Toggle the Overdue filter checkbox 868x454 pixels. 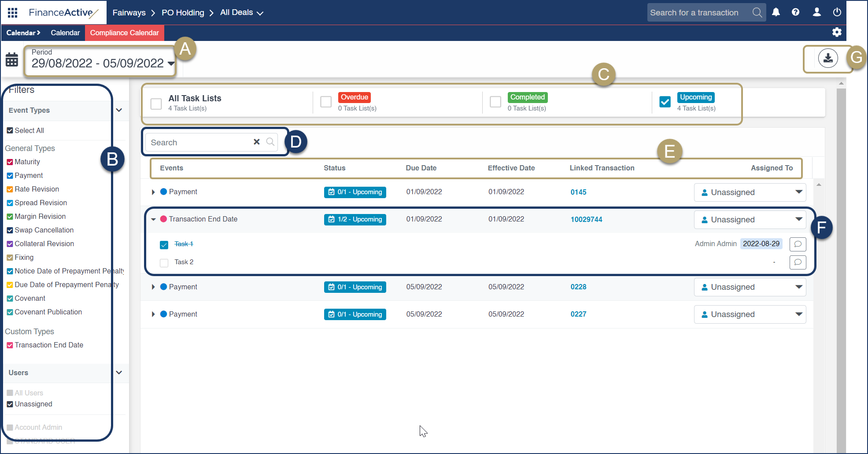click(326, 102)
